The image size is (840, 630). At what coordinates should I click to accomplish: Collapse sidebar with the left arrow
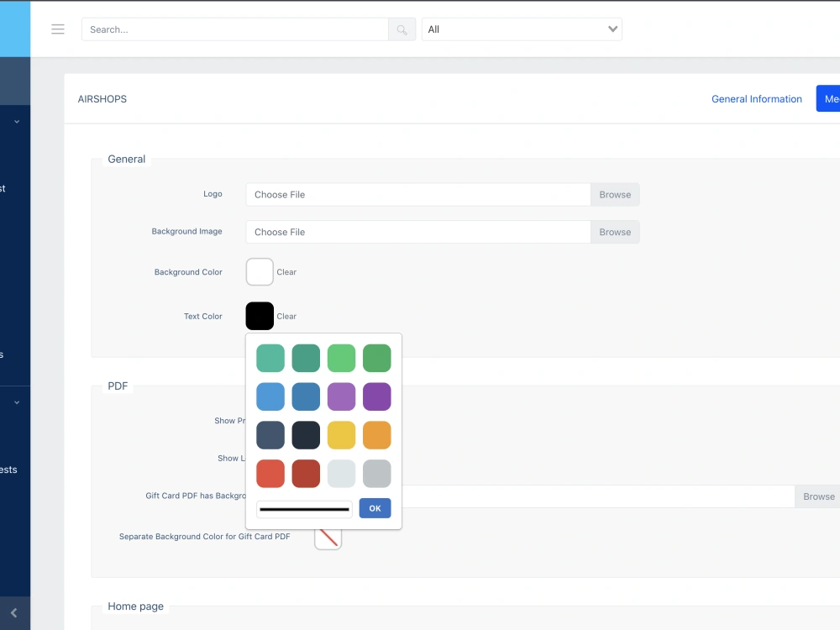point(14,613)
